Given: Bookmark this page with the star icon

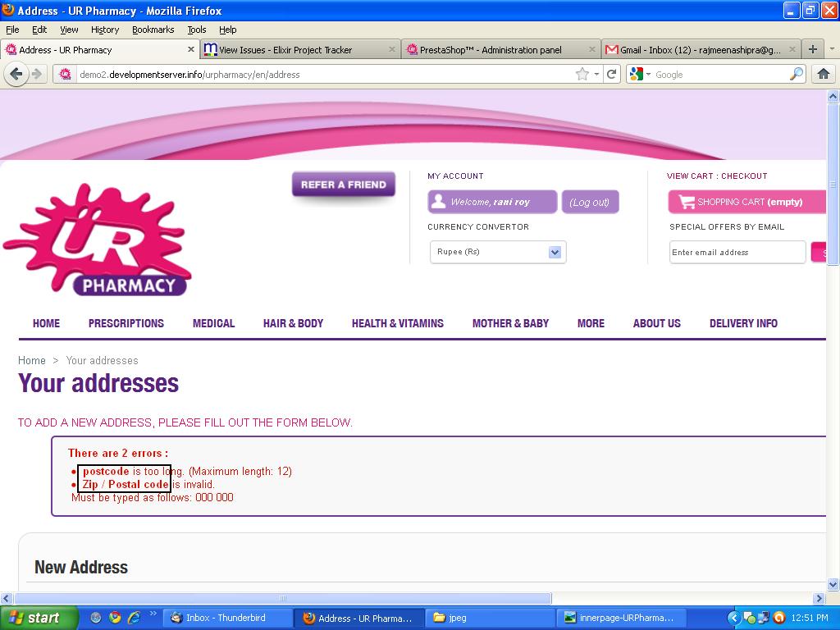Looking at the screenshot, I should (582, 74).
